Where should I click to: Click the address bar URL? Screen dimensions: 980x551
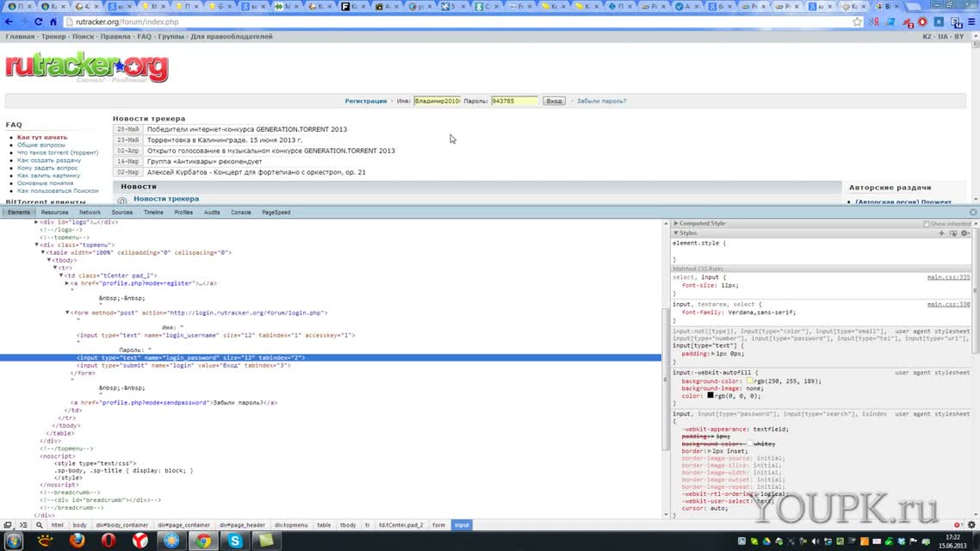(127, 22)
